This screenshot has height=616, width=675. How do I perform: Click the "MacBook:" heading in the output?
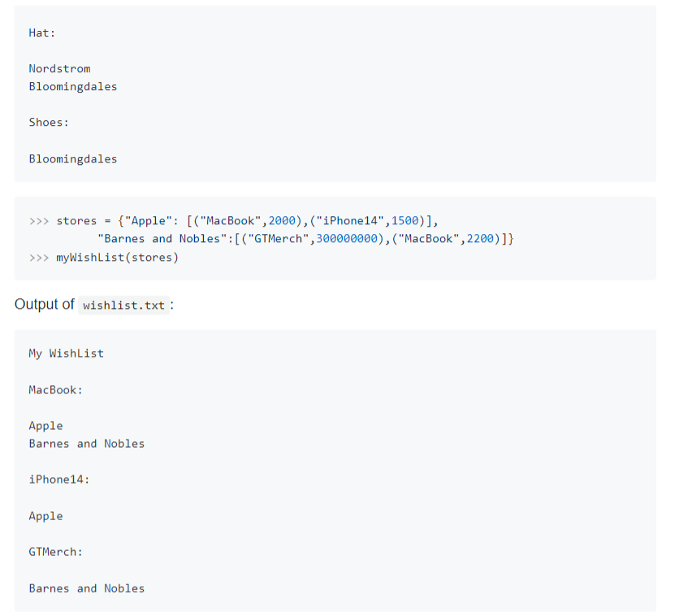pos(54,389)
